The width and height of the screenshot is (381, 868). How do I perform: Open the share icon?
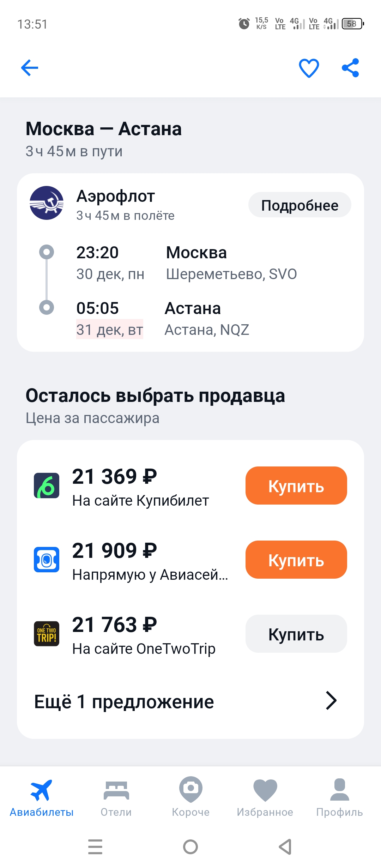[x=350, y=68]
